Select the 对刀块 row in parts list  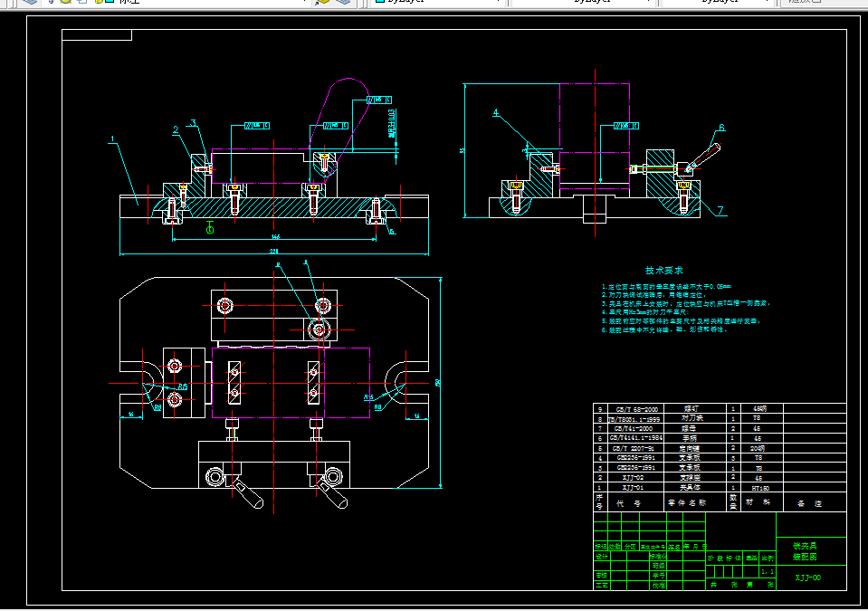click(692, 418)
